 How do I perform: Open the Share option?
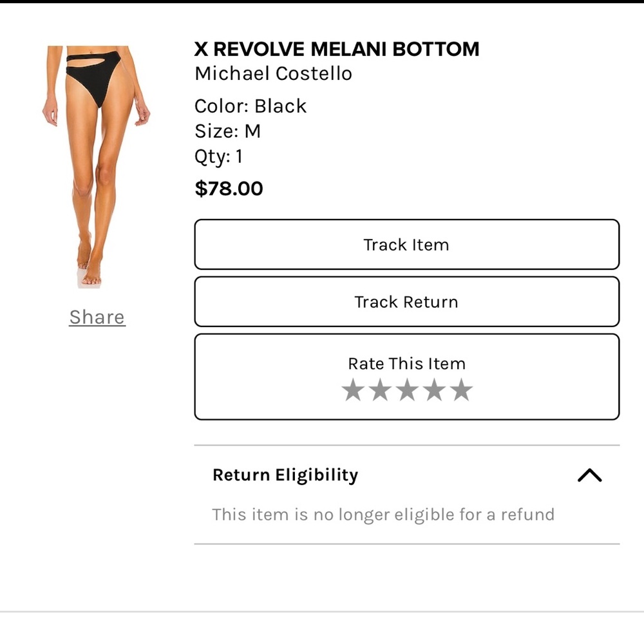click(x=97, y=317)
